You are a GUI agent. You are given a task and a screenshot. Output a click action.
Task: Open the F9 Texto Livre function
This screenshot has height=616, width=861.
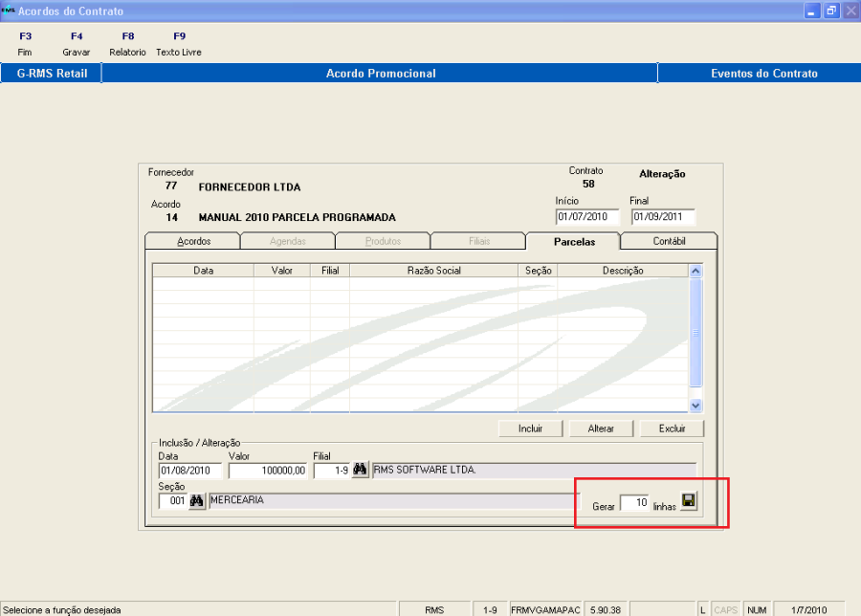point(179,44)
